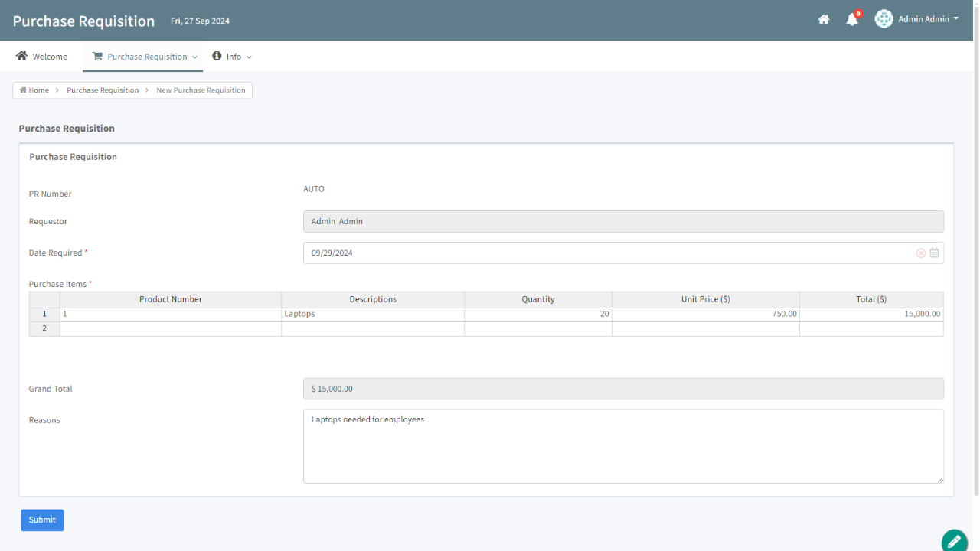Open the notifications bell

coord(852,20)
